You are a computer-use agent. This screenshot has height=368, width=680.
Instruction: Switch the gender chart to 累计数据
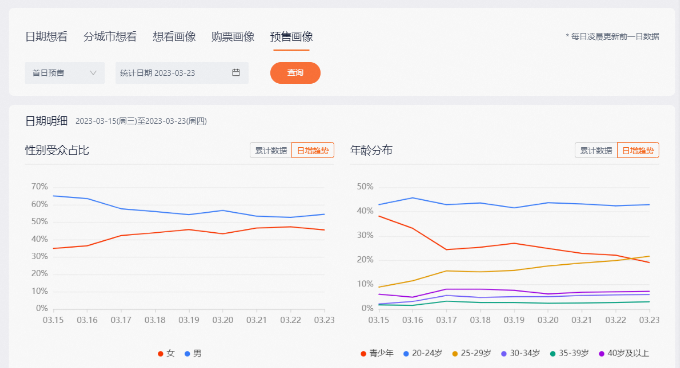pos(271,150)
